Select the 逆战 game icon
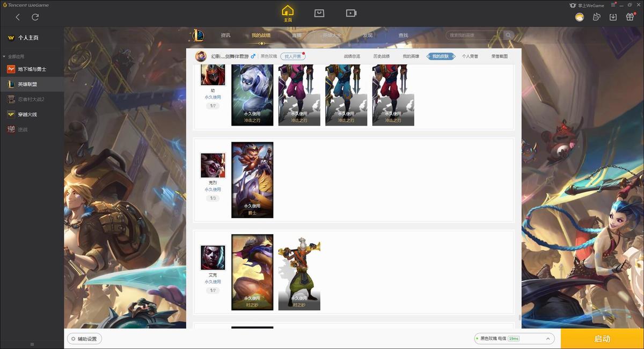This screenshot has height=349, width=644. tap(11, 129)
